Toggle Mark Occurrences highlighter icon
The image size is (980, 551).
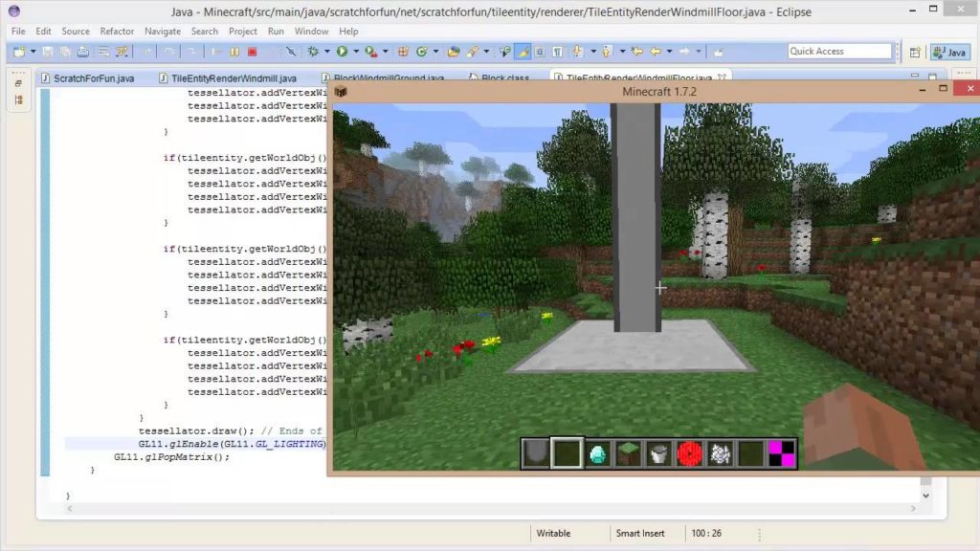click(523, 52)
